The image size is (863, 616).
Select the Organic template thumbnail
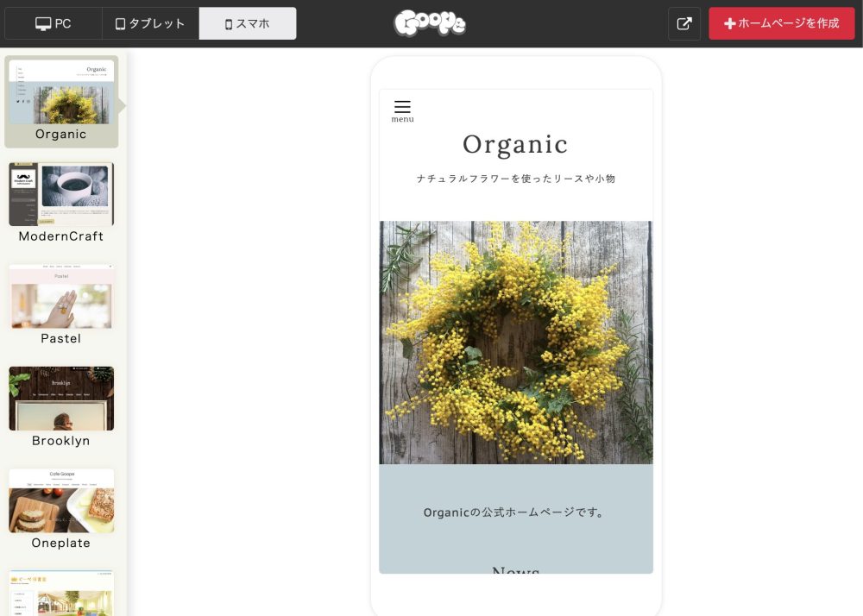(61, 91)
